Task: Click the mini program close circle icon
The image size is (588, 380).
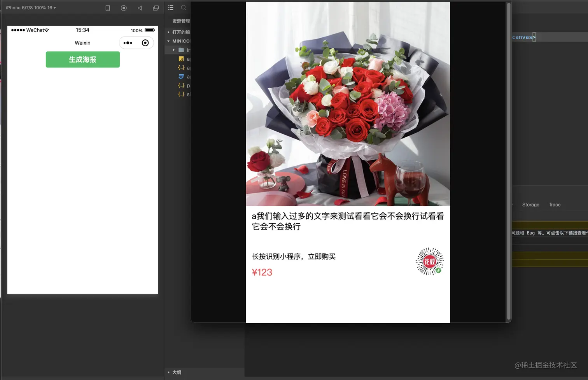Action: click(145, 43)
